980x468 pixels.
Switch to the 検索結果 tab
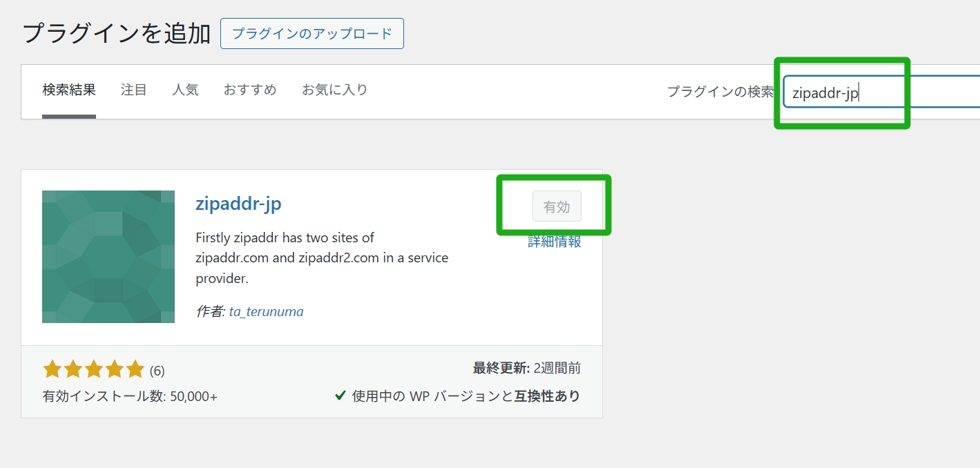click(69, 90)
